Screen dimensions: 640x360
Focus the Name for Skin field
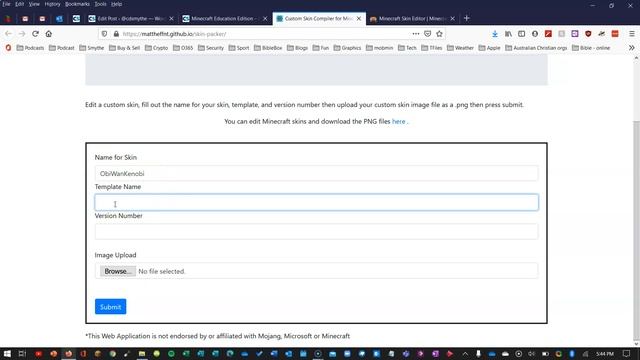[316, 173]
